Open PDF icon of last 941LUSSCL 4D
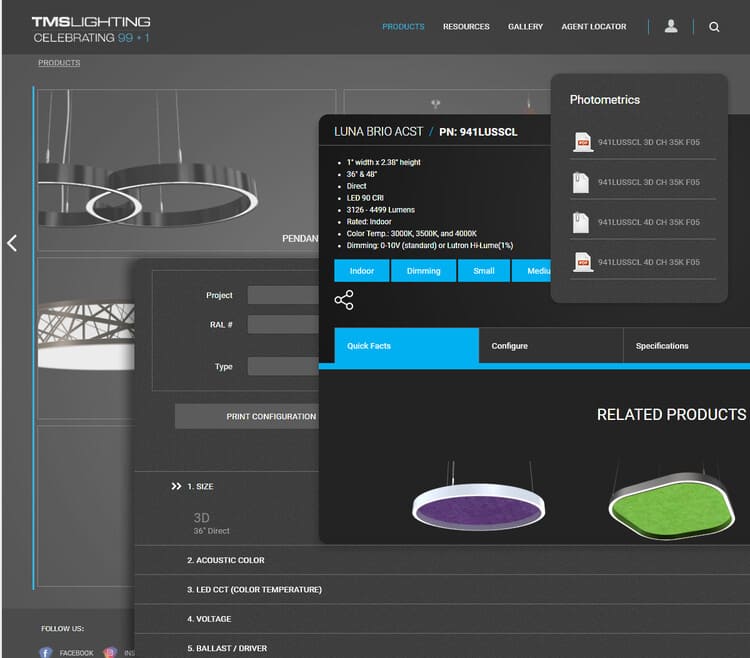This screenshot has width=750, height=658. click(583, 262)
